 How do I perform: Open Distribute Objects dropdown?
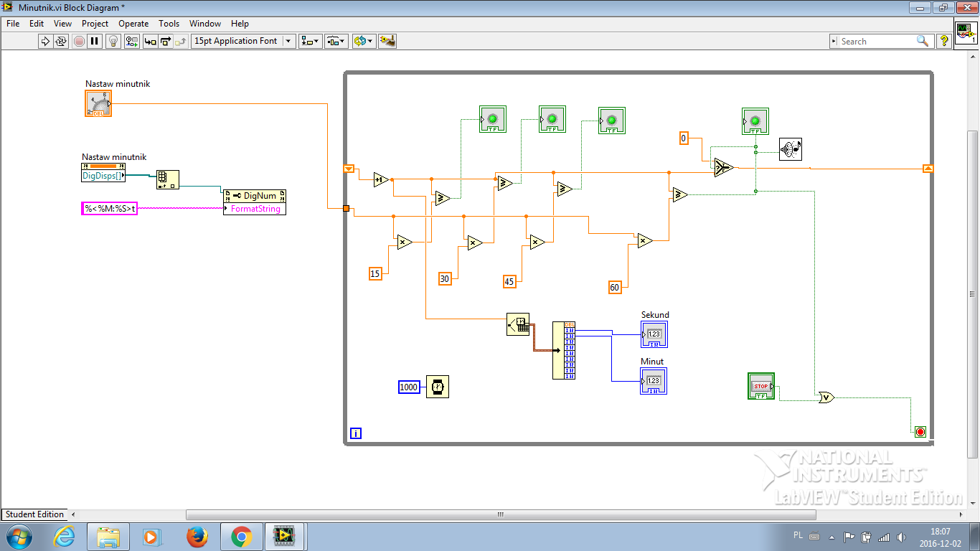[336, 41]
